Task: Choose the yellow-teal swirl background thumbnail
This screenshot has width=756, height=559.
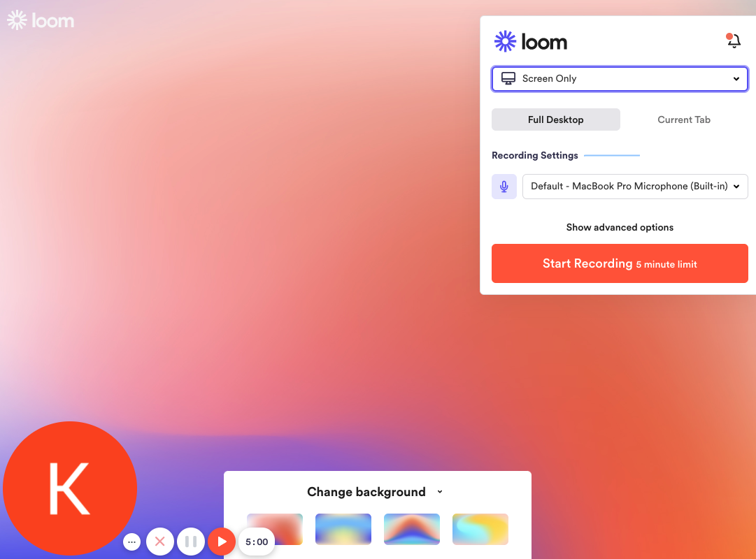Action: pos(480,529)
